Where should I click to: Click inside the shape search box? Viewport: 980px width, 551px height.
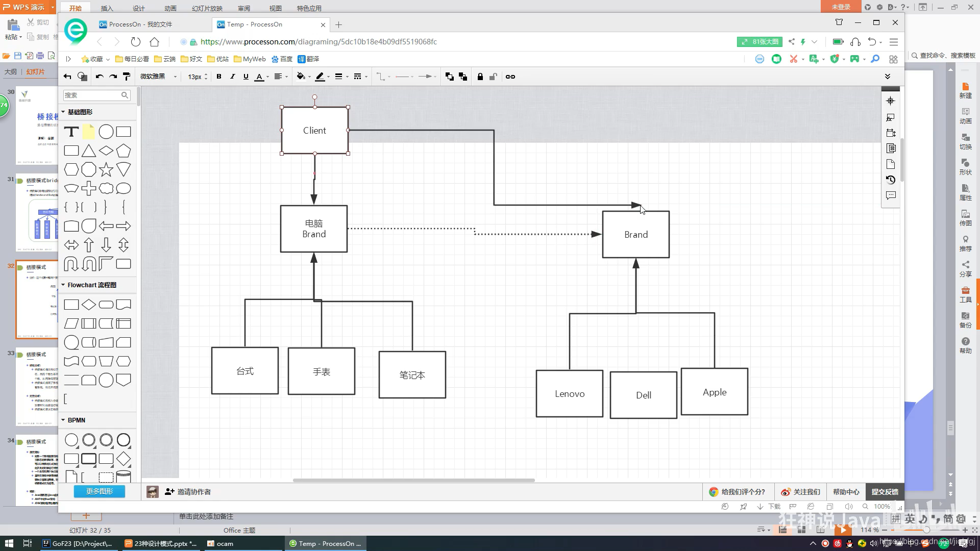pos(96,95)
